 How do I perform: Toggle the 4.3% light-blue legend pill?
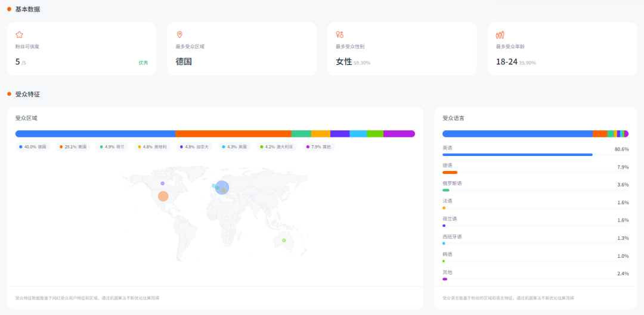[x=234, y=147]
